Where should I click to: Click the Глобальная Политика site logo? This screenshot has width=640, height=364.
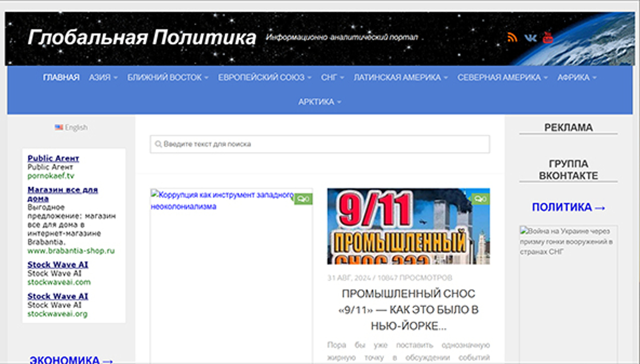(x=143, y=37)
